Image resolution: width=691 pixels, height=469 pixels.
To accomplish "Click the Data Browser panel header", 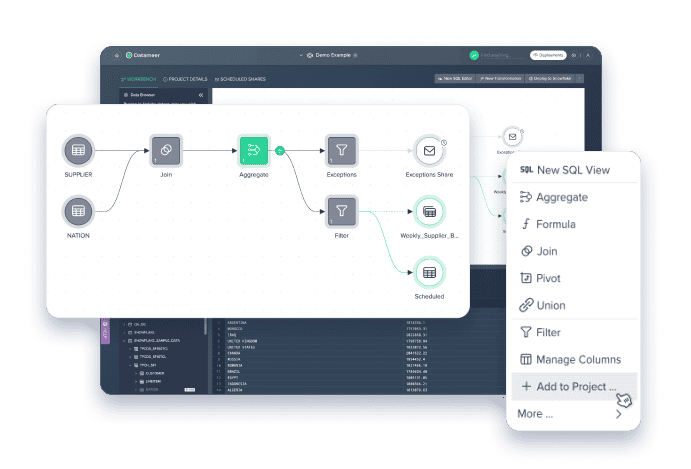I will click(163, 95).
